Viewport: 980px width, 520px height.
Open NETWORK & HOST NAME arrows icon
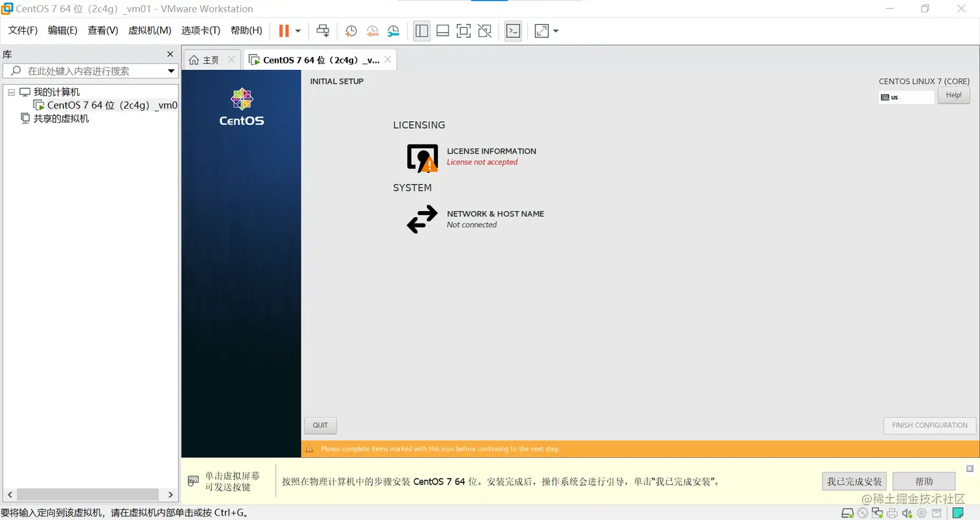coord(423,219)
